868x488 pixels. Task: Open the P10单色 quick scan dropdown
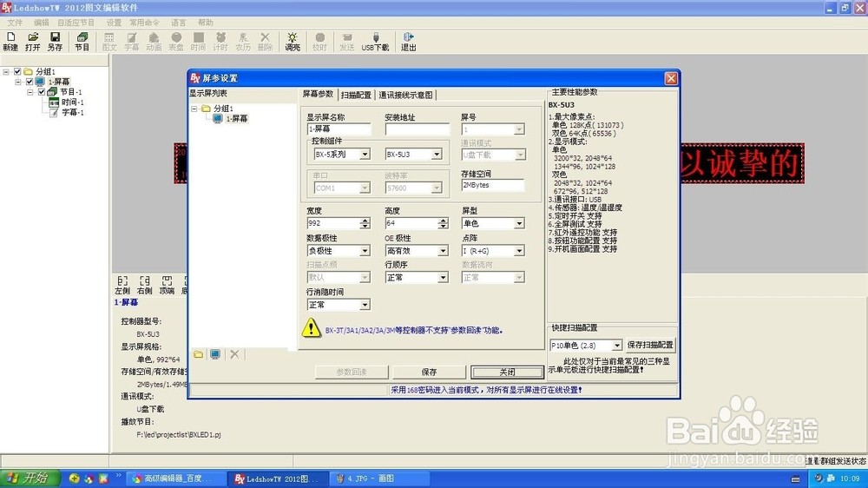(616, 346)
